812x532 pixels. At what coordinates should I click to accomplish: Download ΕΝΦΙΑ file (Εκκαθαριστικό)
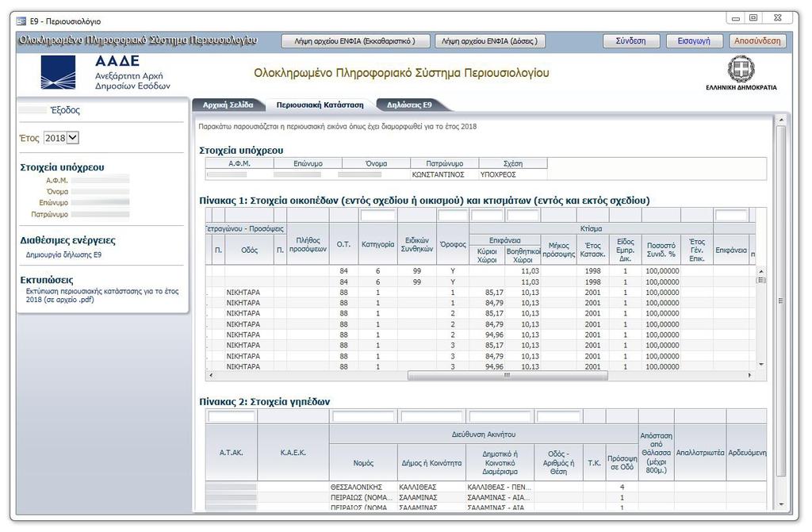[355, 41]
